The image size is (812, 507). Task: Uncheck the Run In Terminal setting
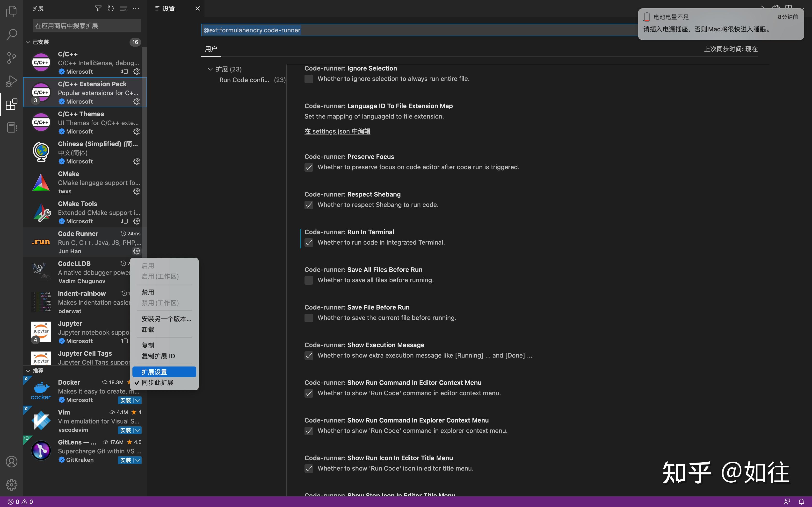309,242
